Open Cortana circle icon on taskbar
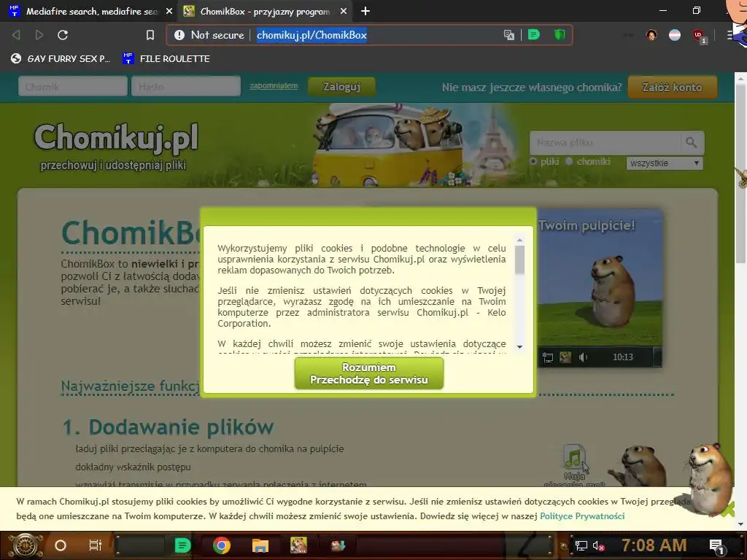Image resolution: width=747 pixels, height=560 pixels. 61,545
